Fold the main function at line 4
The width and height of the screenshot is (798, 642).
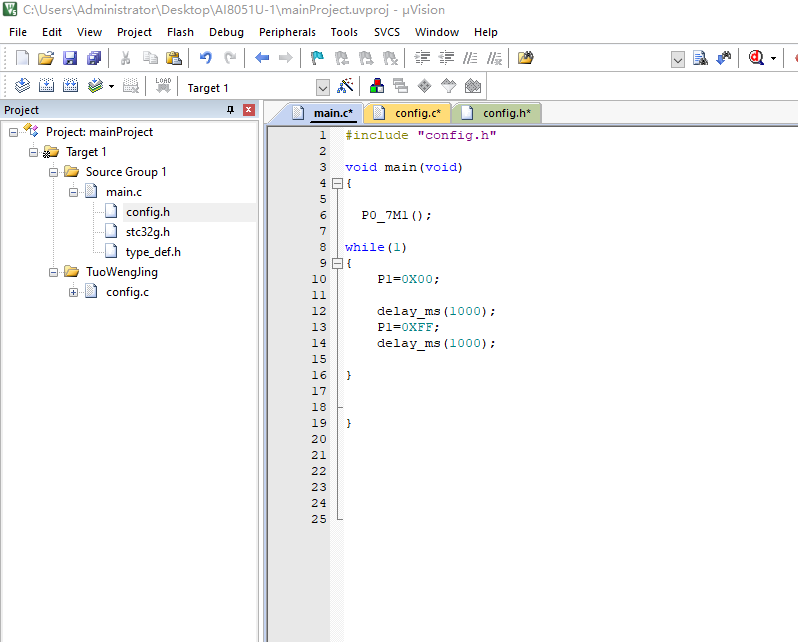click(337, 183)
